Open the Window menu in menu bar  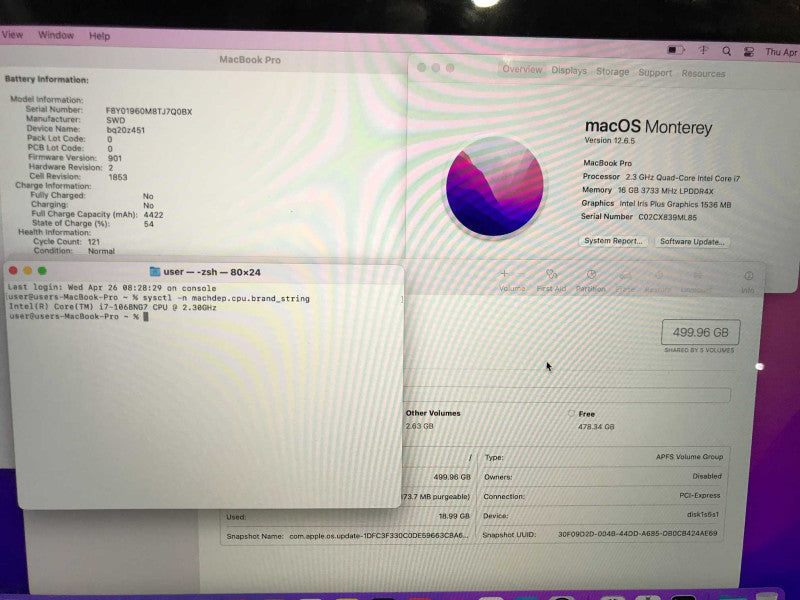tap(56, 35)
